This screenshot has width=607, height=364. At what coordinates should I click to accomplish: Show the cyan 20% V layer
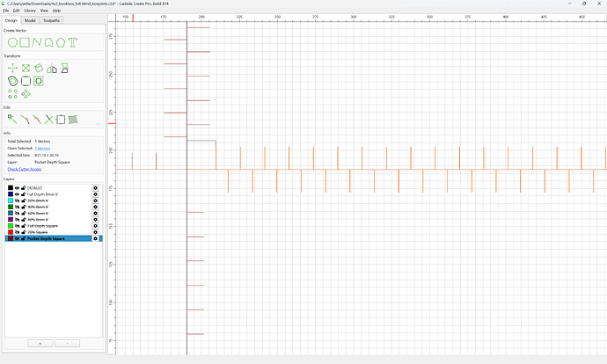(17, 200)
